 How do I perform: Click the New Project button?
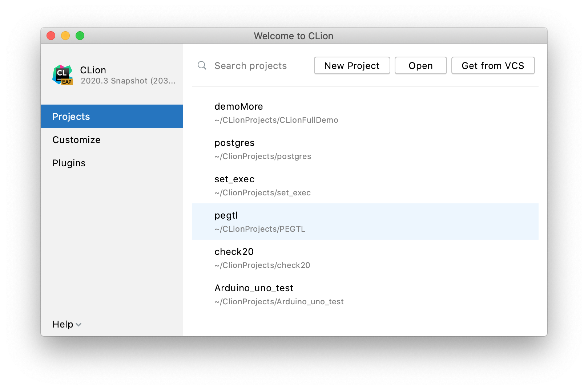coord(352,65)
